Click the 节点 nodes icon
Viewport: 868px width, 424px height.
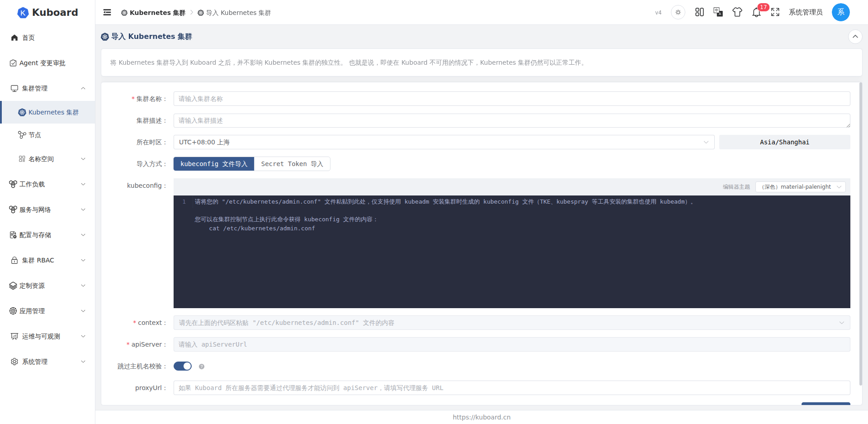(x=22, y=135)
